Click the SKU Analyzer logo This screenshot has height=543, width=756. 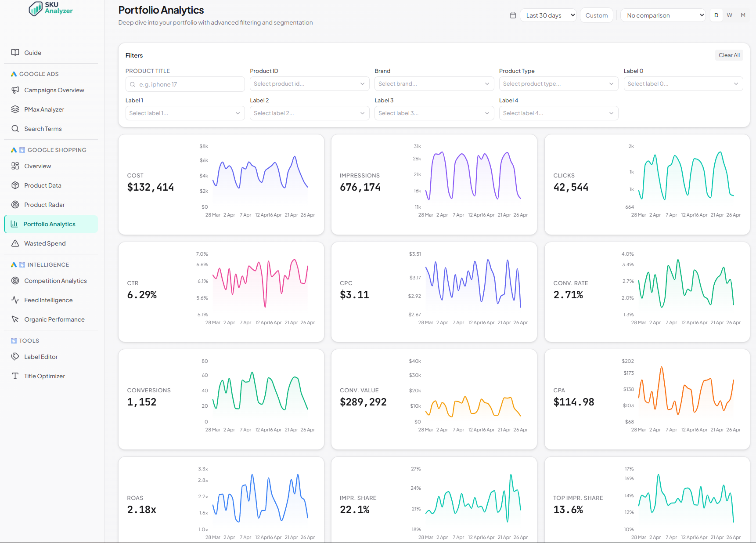(51, 8)
